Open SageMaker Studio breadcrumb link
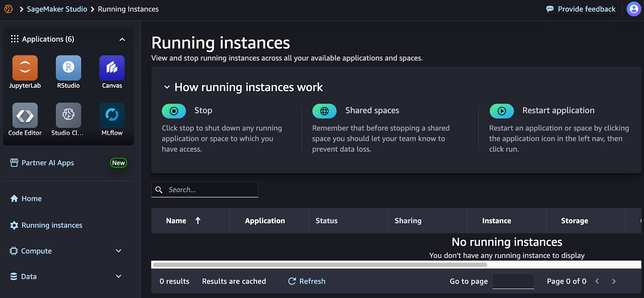Viewport: 644px width, 298px height. coord(57,9)
